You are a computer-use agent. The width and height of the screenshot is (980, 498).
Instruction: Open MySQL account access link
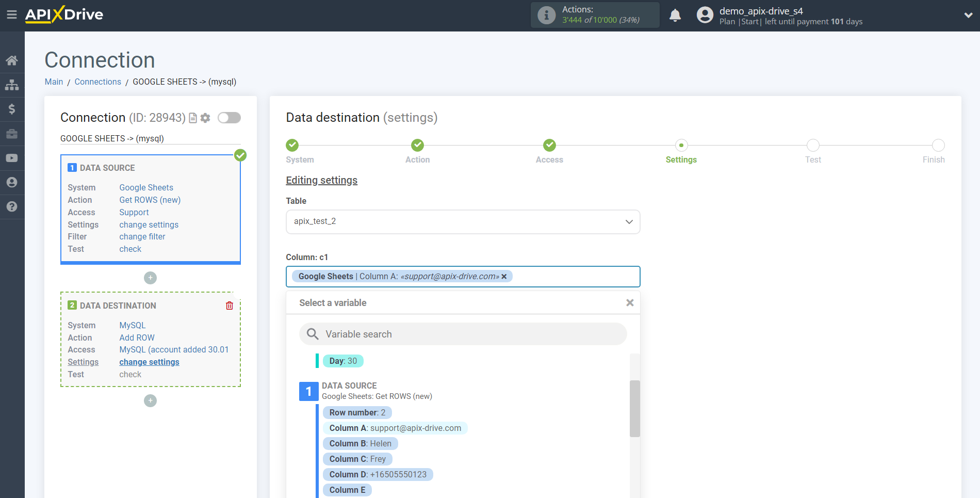pyautogui.click(x=174, y=349)
